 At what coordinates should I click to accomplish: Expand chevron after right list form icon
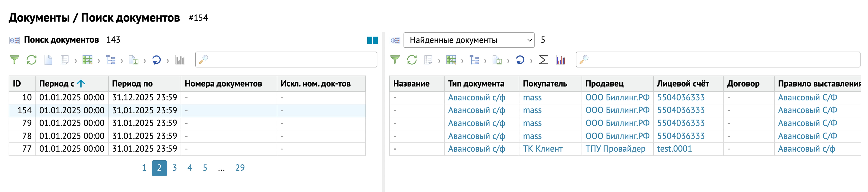click(439, 61)
